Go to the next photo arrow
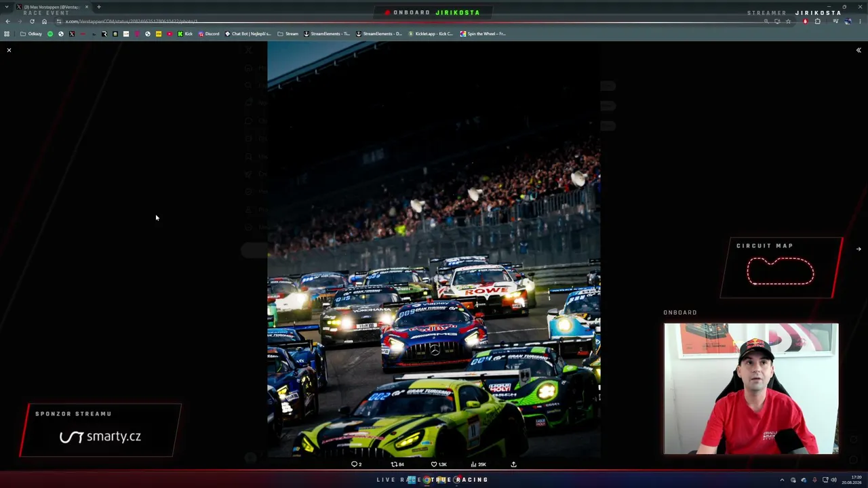This screenshot has width=868, height=488. tap(859, 249)
